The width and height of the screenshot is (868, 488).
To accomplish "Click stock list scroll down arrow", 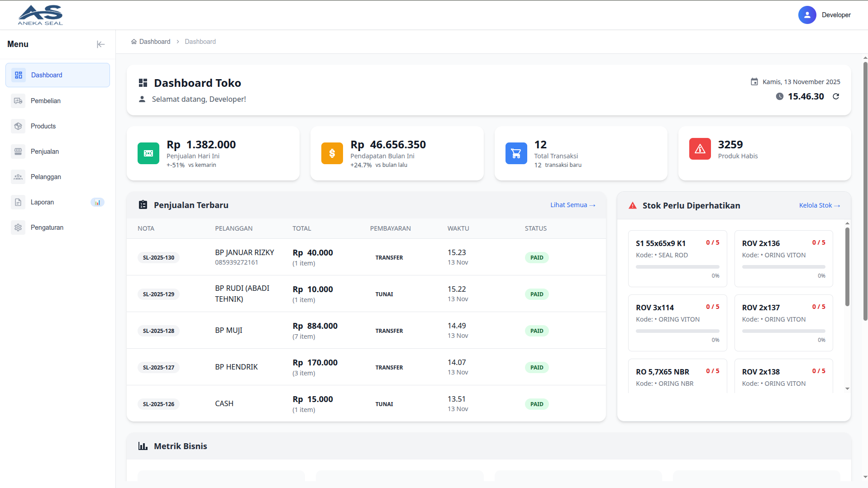I will click(x=847, y=389).
